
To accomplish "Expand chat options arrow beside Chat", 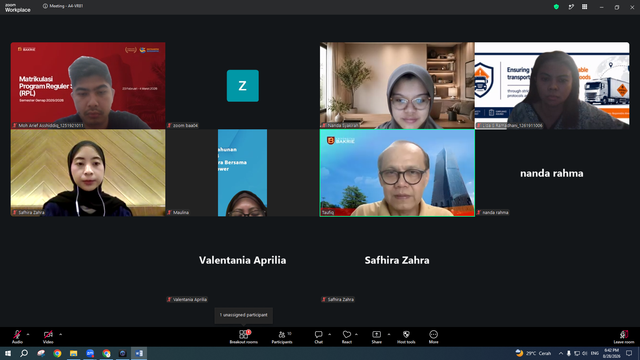I will (329, 334).
